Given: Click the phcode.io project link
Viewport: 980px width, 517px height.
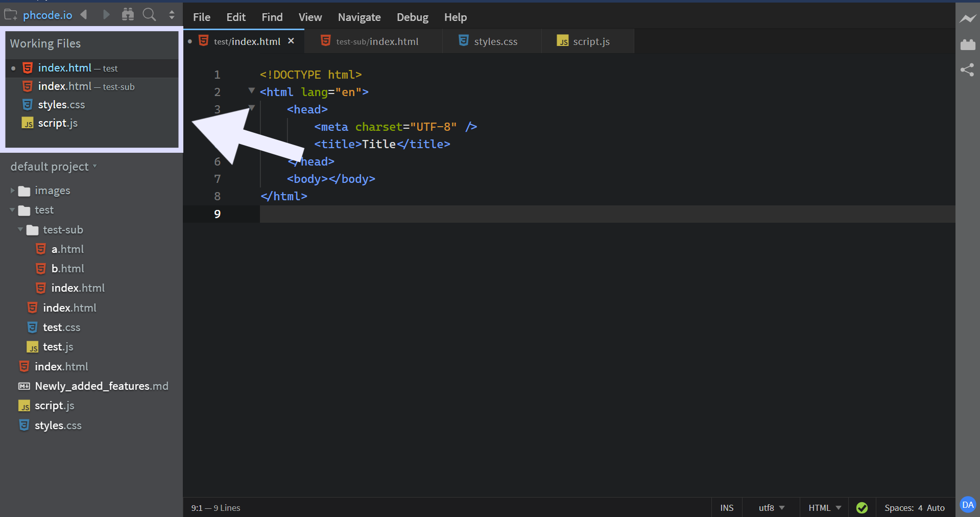Looking at the screenshot, I should coord(47,15).
